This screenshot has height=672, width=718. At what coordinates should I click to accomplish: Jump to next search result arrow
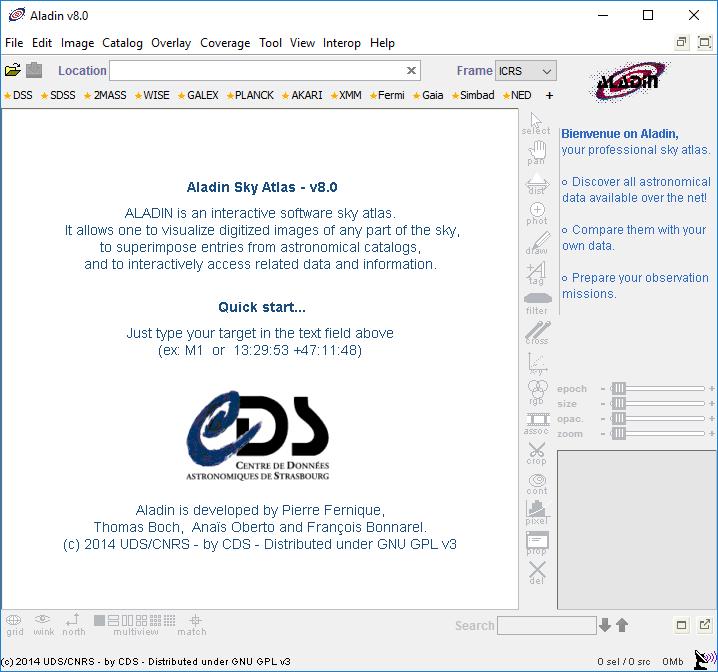click(605, 625)
